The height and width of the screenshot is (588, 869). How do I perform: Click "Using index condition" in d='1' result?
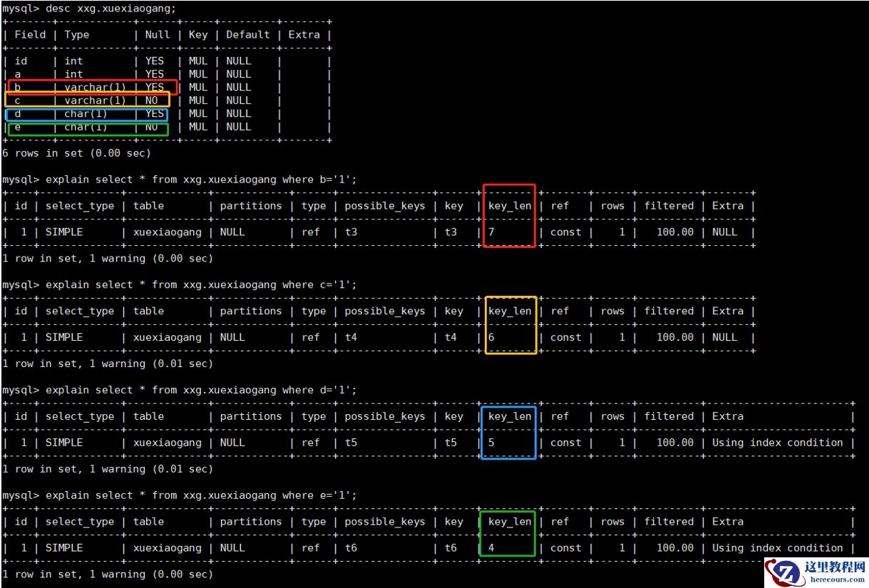click(x=778, y=443)
